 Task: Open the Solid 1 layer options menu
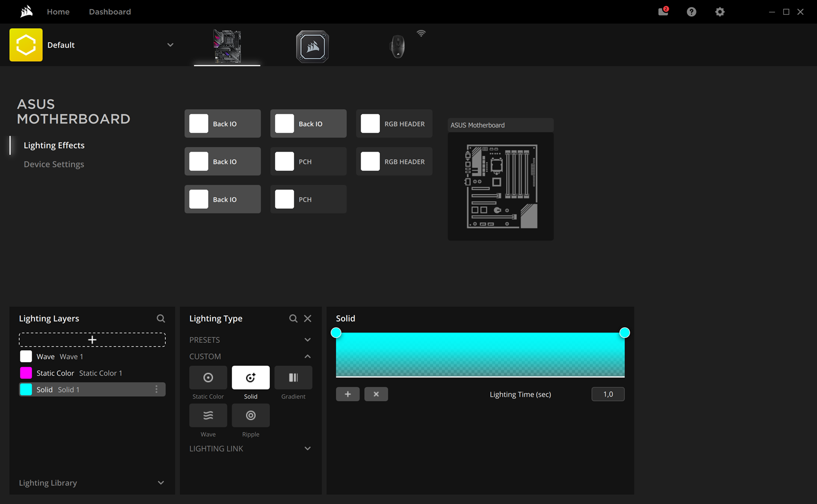tap(157, 389)
